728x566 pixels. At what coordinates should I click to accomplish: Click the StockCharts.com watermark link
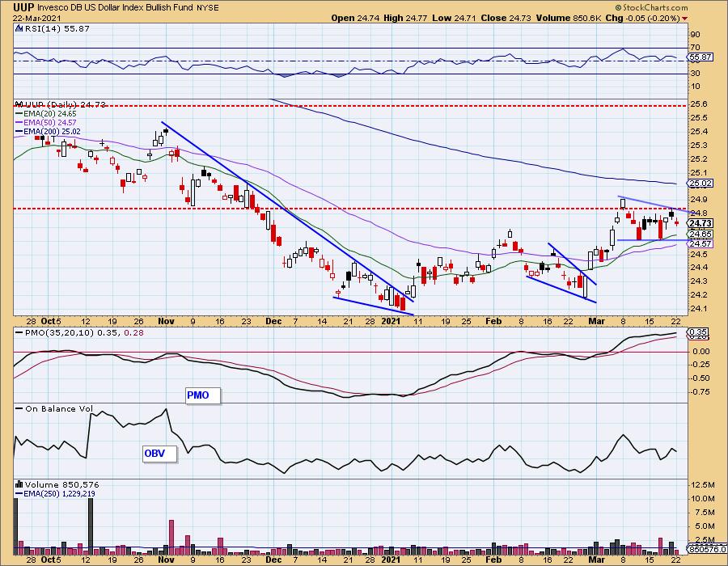[651, 7]
